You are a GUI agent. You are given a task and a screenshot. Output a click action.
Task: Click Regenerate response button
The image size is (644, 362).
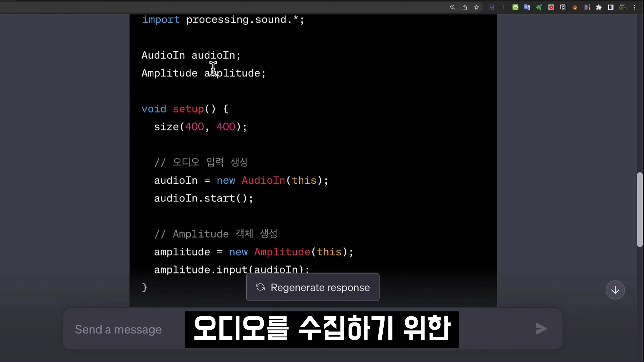(x=313, y=287)
